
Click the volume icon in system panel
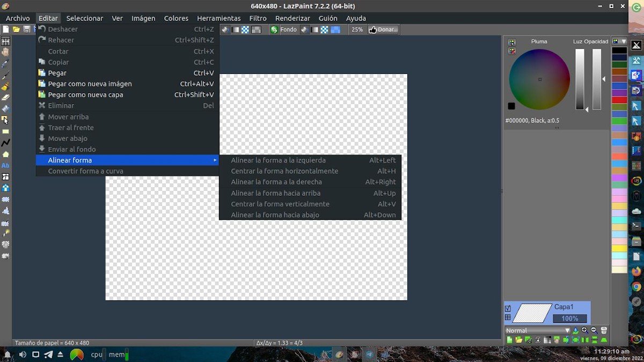tap(23, 354)
